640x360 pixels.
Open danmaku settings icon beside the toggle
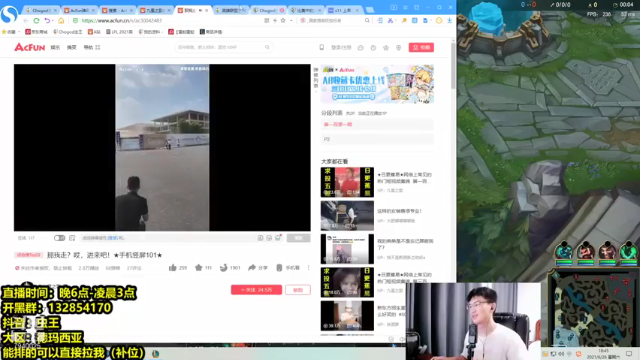[x=72, y=238]
